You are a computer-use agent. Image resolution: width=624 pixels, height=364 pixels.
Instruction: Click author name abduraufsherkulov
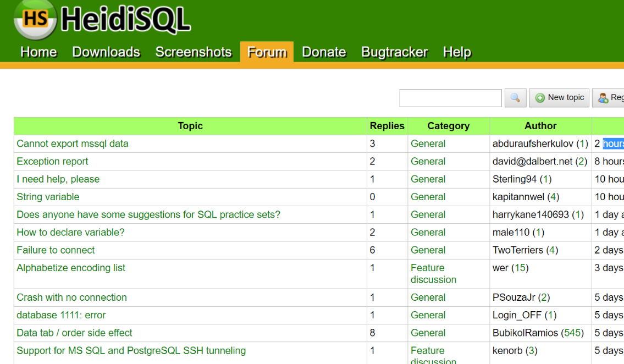533,144
